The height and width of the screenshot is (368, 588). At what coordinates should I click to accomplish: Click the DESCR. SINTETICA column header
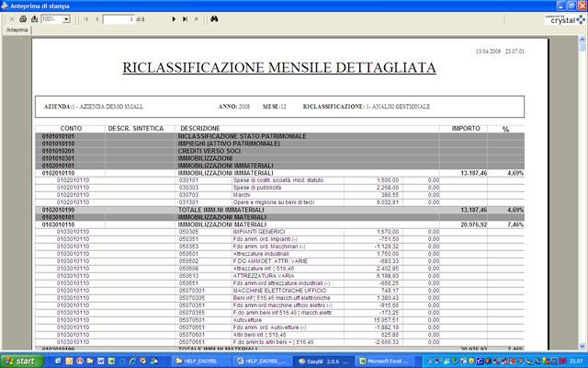(x=136, y=129)
